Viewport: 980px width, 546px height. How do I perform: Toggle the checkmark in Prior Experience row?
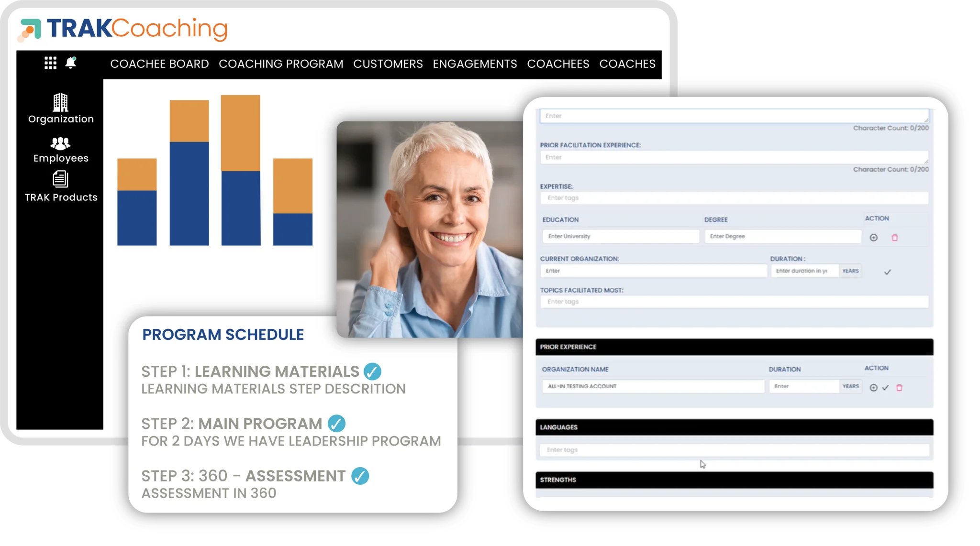(x=885, y=385)
